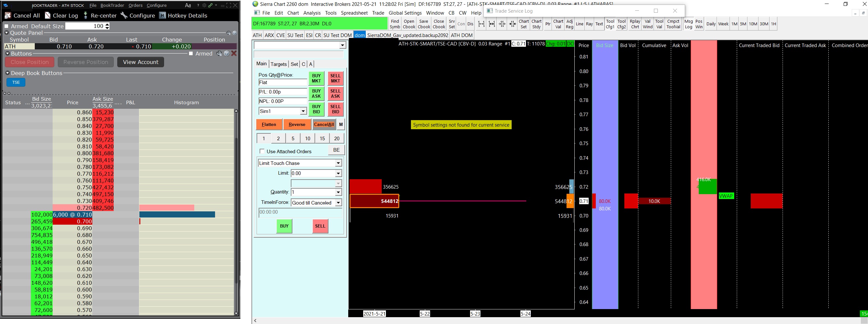Enable the Armed checkbox beside Default Size
868x324 pixels.
coord(6,26)
